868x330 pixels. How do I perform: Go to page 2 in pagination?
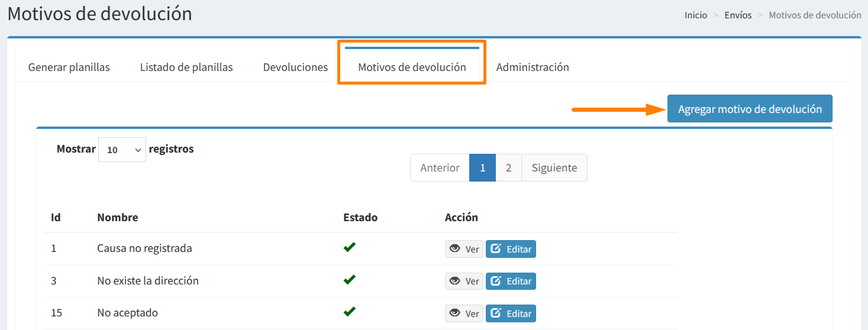(508, 167)
